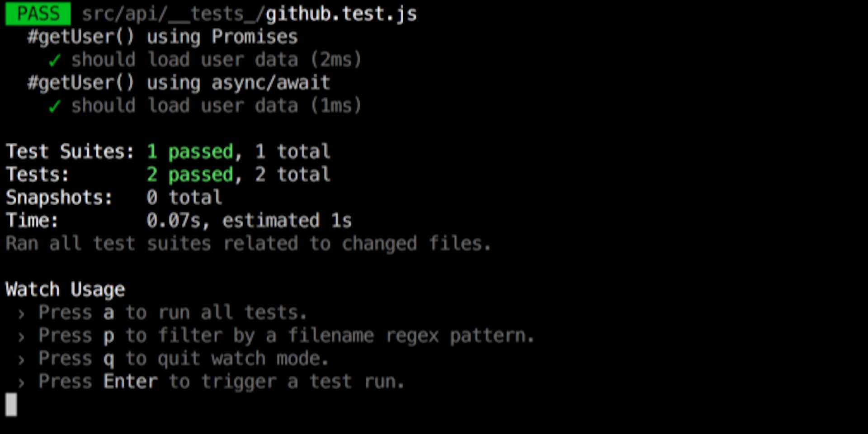Click the first green checkmark for Promises test
The height and width of the screenshot is (434, 868).
point(55,60)
